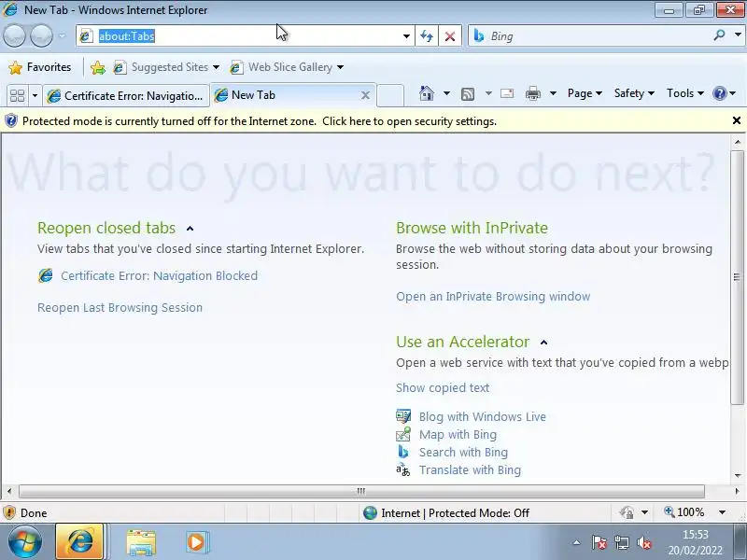Click the vertical scrollbar down arrow

(x=738, y=475)
